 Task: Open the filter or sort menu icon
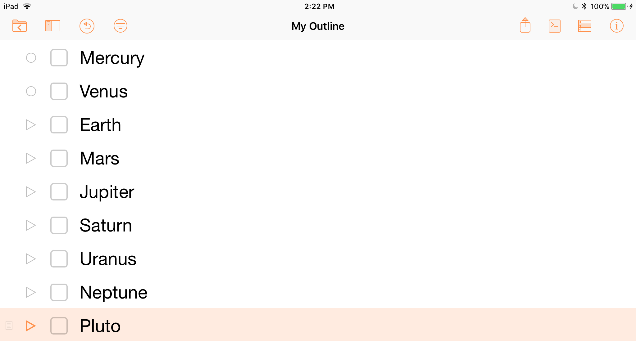pos(120,26)
